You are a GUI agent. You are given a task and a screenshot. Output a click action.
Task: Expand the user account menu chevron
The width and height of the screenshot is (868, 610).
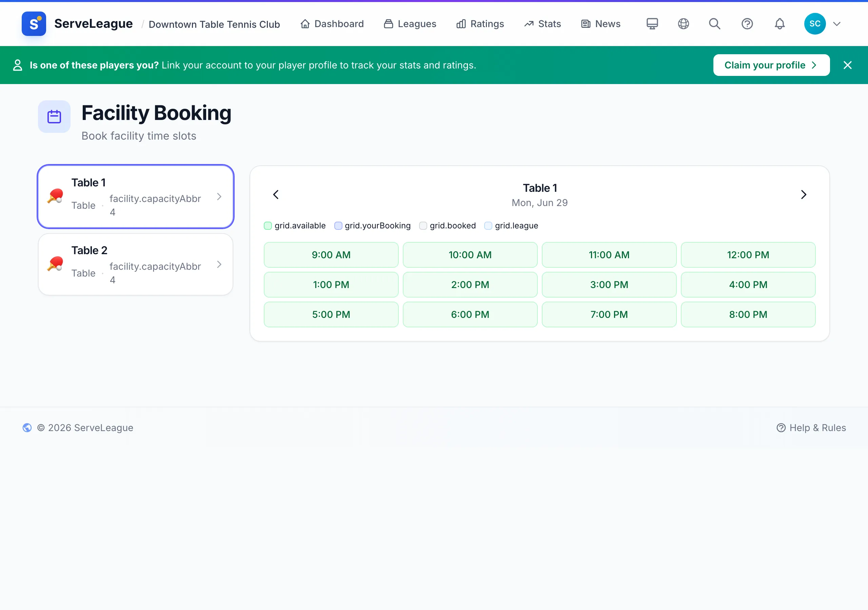836,24
